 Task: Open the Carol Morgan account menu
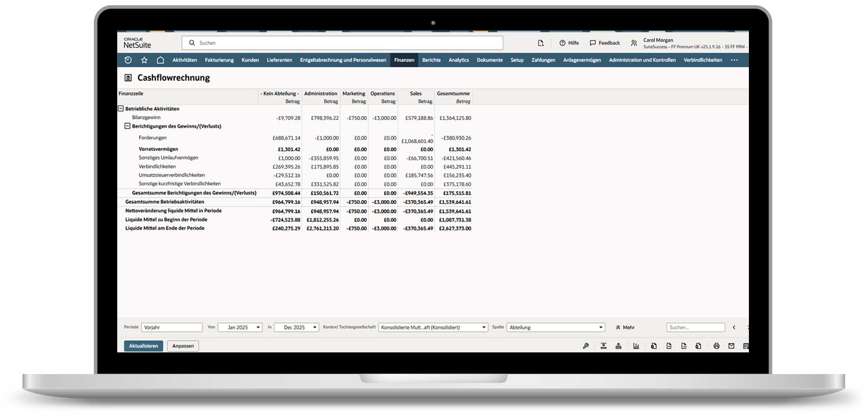coord(694,43)
